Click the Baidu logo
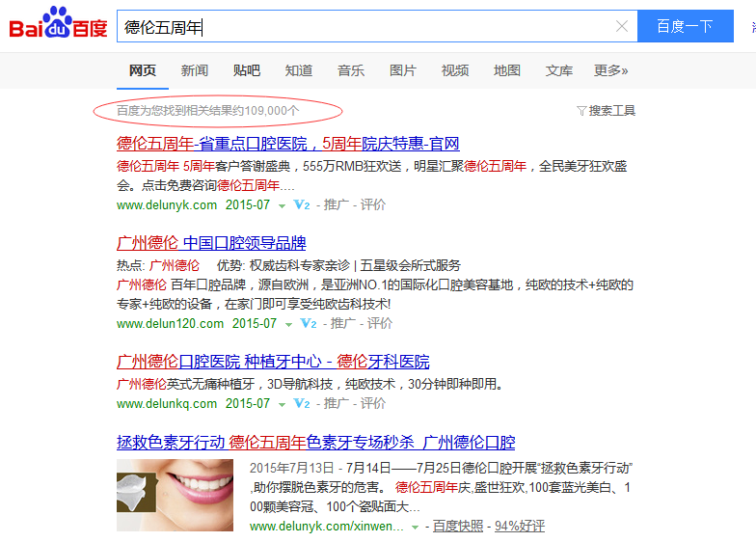The width and height of the screenshot is (756, 542). [58, 23]
